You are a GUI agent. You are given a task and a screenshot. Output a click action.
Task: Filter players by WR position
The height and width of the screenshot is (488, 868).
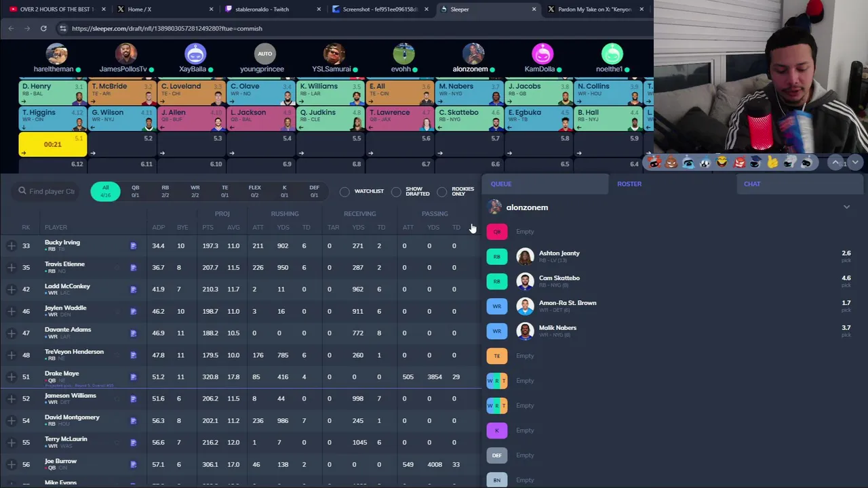coord(195,191)
